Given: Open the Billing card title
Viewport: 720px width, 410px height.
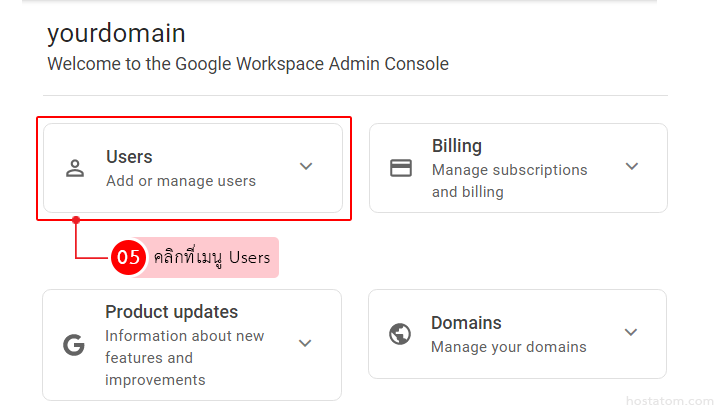Looking at the screenshot, I should tap(456, 146).
